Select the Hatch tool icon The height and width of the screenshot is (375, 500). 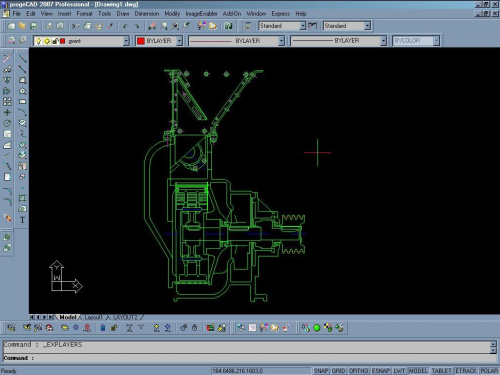pos(22,198)
